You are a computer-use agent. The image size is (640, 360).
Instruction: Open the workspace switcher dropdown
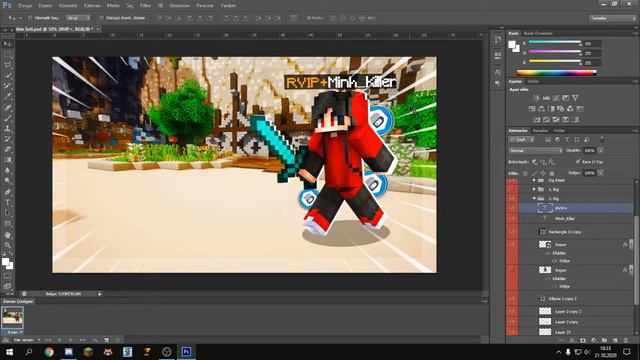pos(612,18)
